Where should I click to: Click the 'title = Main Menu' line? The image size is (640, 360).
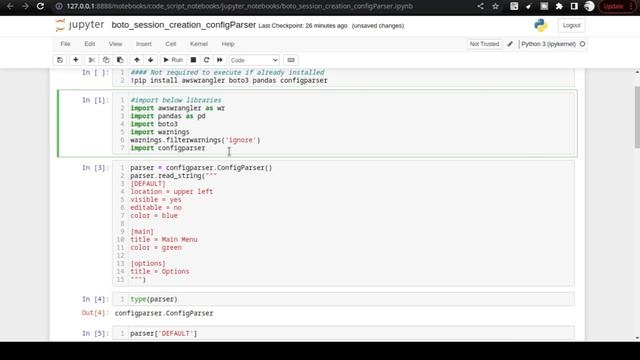click(x=164, y=240)
